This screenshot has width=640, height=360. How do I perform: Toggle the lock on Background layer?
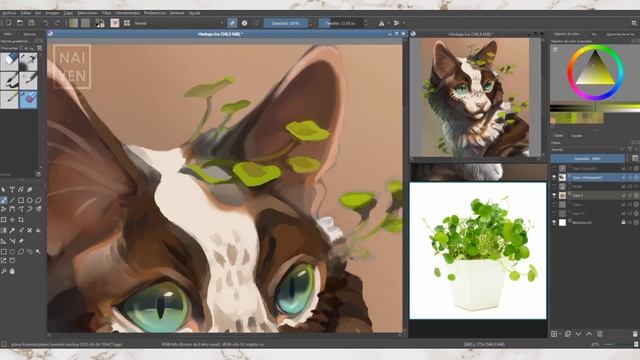pyautogui.click(x=623, y=222)
